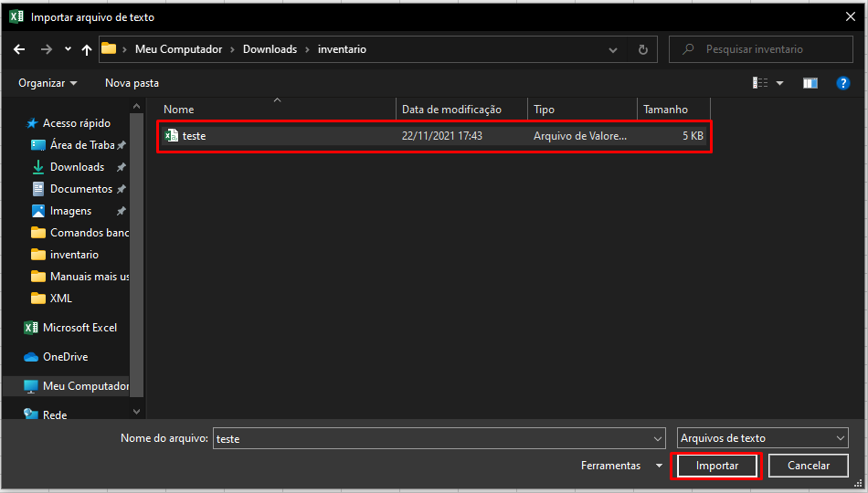
Task: Select inventario in address breadcrumb
Action: point(342,49)
